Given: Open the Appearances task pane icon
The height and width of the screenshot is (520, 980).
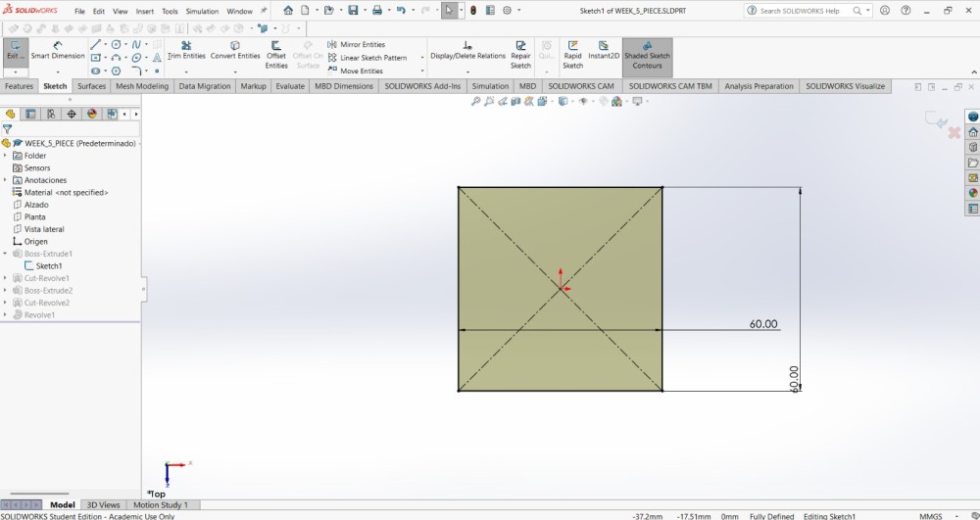Looking at the screenshot, I should pos(973,193).
